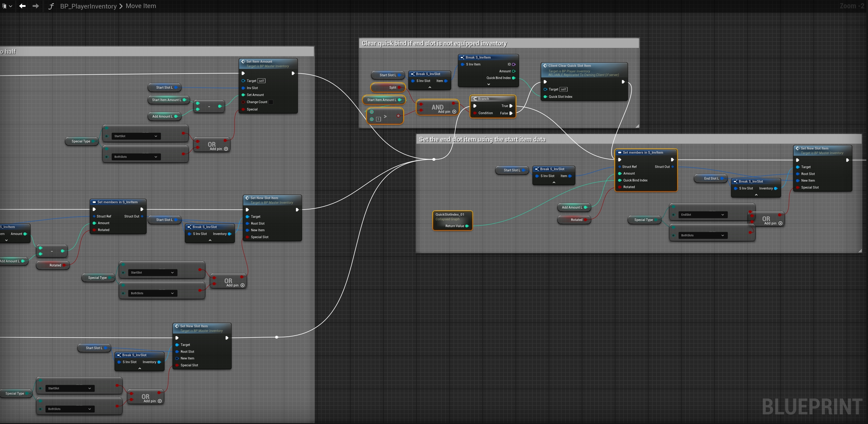This screenshot has height=424, width=868.
Task: Click the Split variable node
Action: point(388,88)
